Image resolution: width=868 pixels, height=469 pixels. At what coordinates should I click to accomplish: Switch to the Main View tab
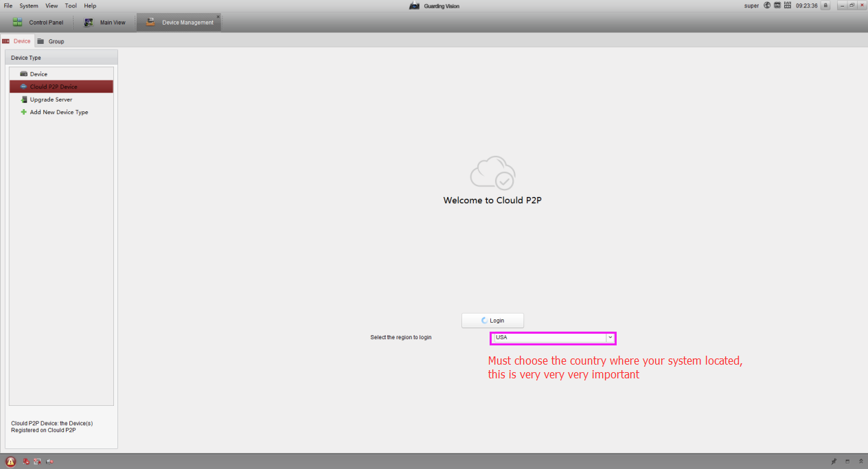104,22
